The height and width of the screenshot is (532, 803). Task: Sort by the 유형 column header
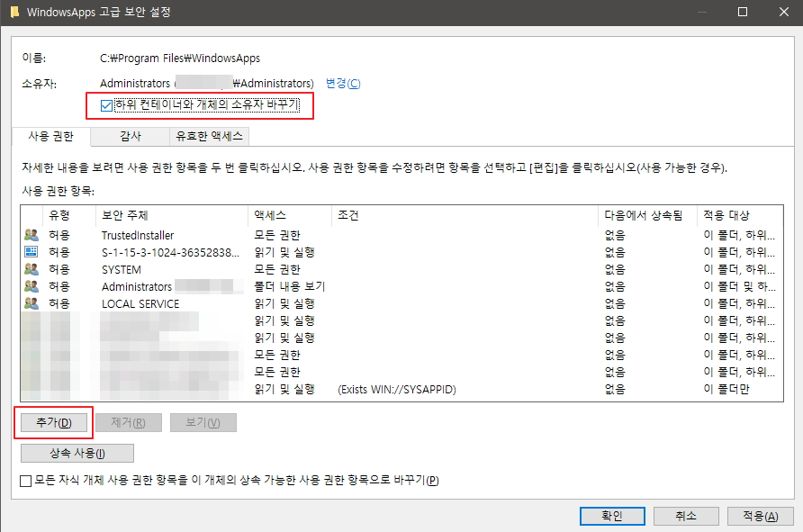[x=69, y=215]
